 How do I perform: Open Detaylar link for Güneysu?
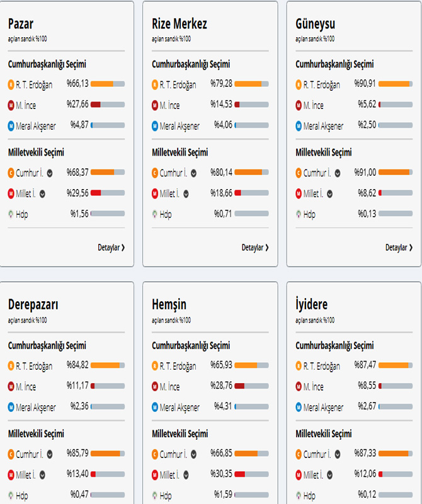click(399, 248)
